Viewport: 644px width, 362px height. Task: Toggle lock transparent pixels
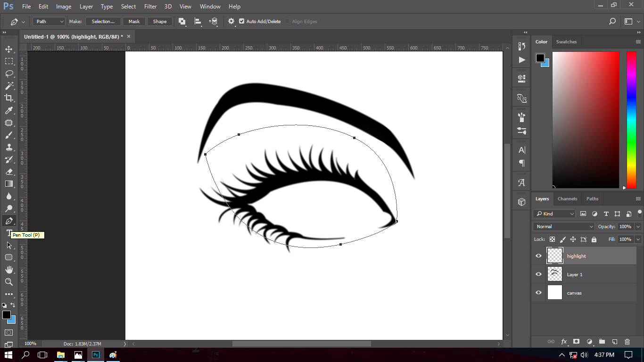(x=552, y=239)
